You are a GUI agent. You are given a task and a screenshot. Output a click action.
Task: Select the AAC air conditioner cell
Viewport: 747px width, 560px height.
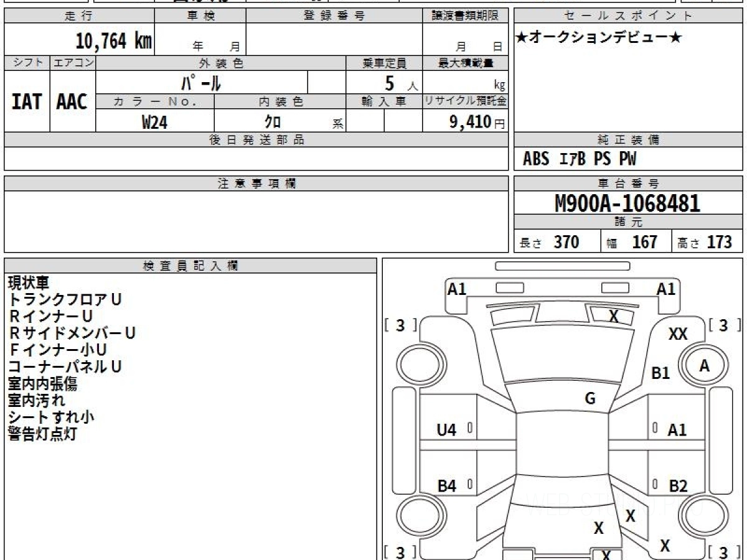72,102
